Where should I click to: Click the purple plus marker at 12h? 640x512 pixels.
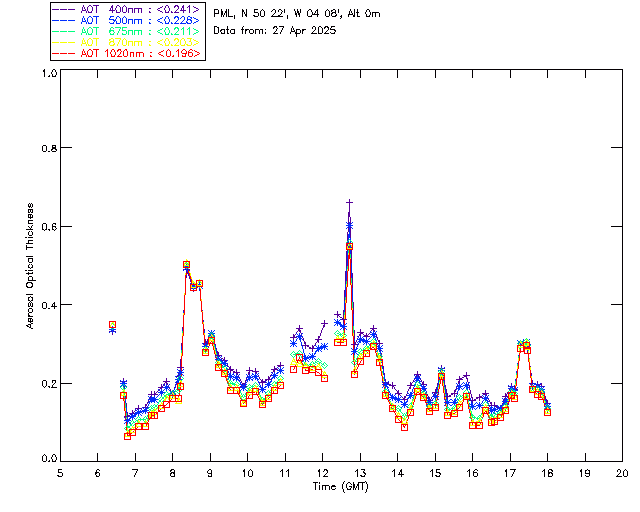pyautogui.click(x=324, y=323)
